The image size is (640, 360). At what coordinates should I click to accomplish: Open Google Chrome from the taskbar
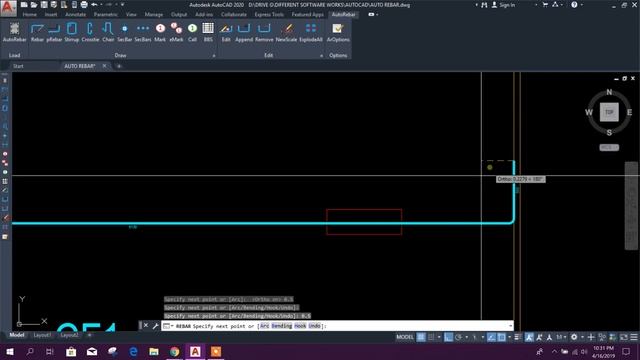pyautogui.click(x=174, y=351)
